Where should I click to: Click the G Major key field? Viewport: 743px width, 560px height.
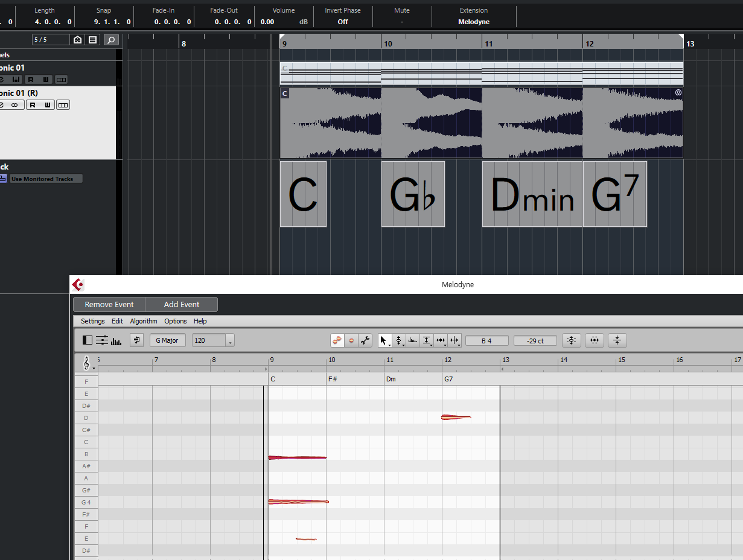pos(167,340)
